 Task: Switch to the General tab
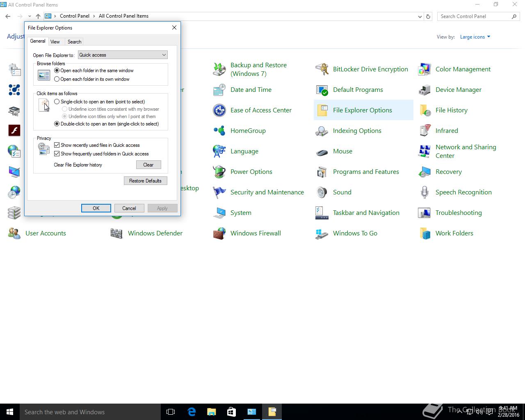(x=38, y=41)
